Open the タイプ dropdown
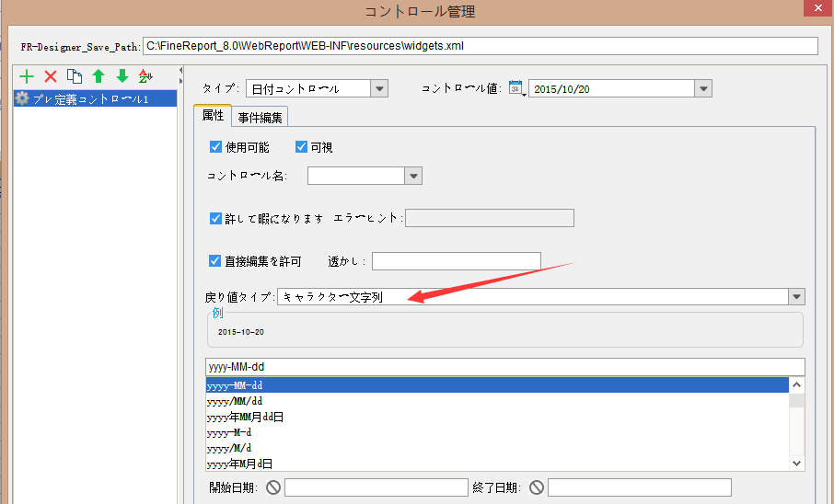 [x=379, y=88]
